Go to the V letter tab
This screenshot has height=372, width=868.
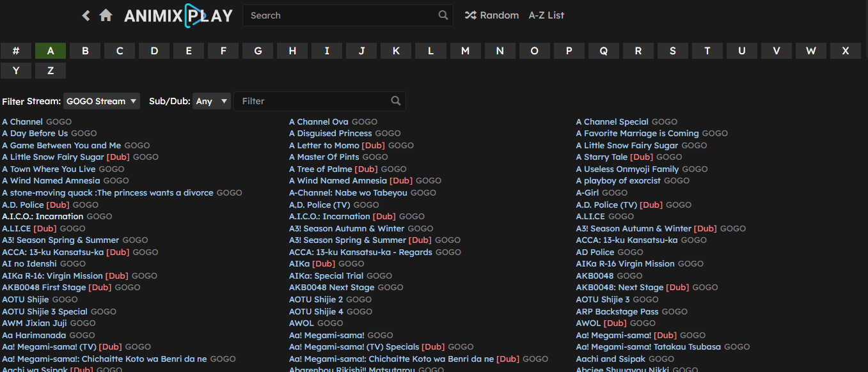pyautogui.click(x=776, y=51)
